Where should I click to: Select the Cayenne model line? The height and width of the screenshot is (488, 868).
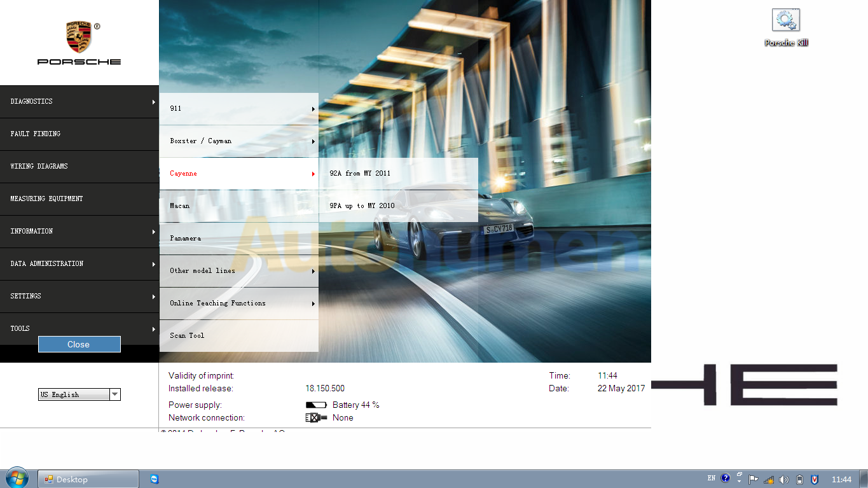click(x=239, y=174)
